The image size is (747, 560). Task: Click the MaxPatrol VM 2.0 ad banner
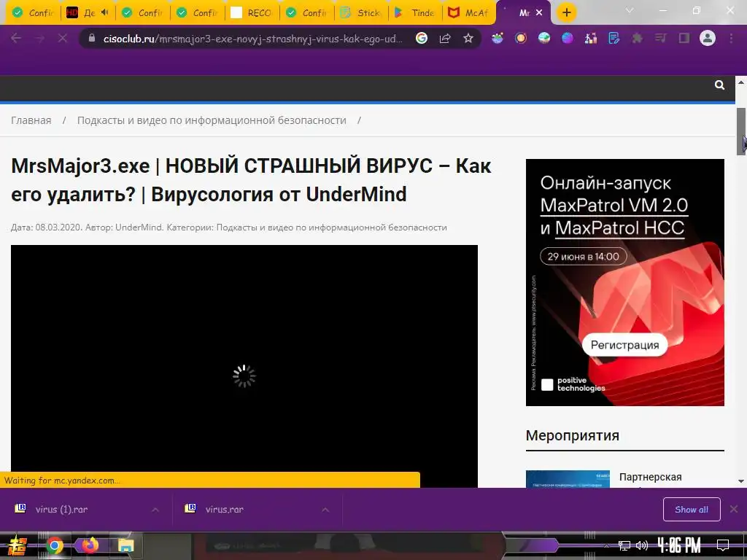coord(624,282)
